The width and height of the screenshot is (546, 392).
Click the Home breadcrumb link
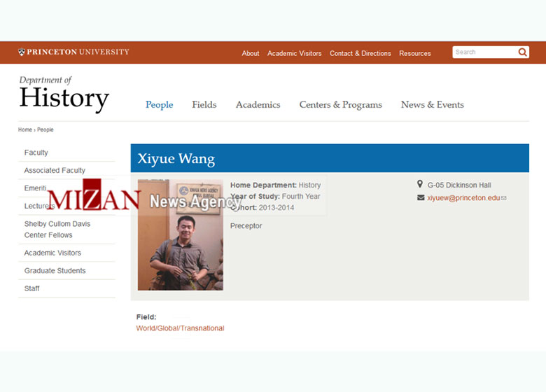25,129
